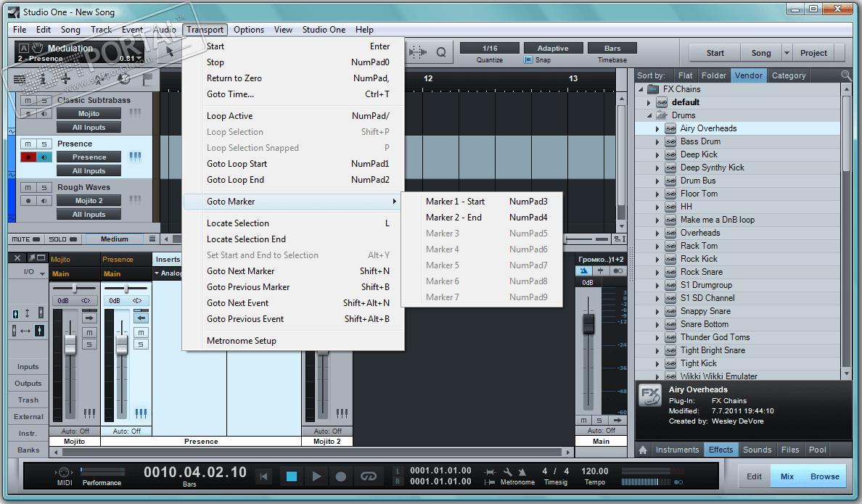
Task: Expand the Rock Snare preset
Action: click(657, 272)
